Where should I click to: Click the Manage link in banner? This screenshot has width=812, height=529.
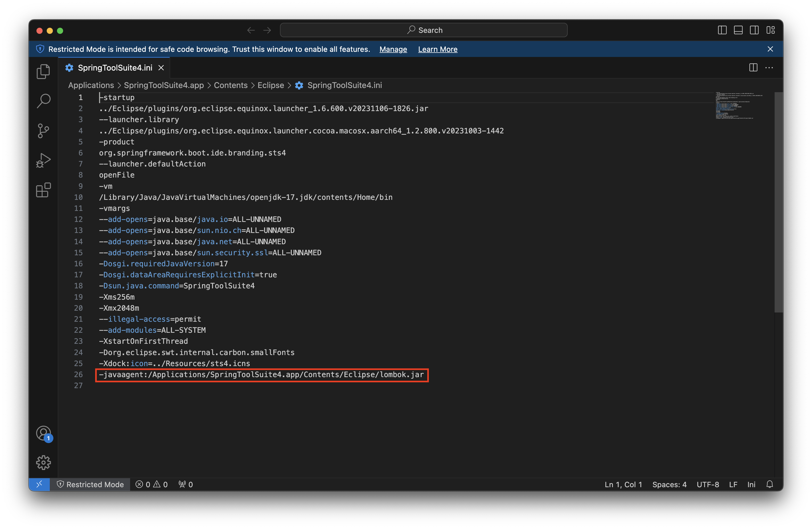(x=393, y=49)
